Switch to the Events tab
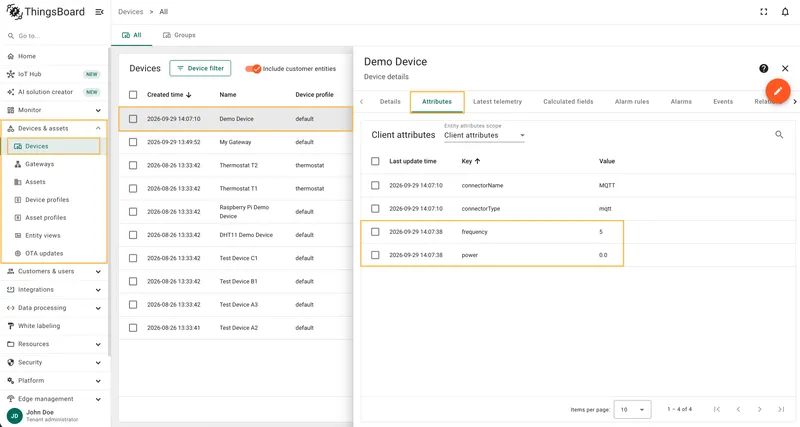 (x=723, y=102)
